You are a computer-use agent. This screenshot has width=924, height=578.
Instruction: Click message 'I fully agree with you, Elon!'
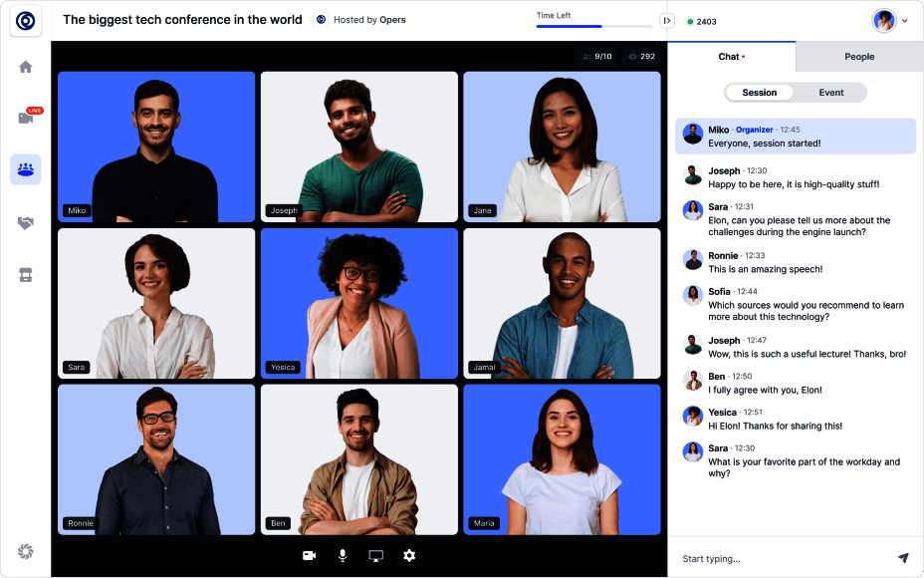coord(765,390)
